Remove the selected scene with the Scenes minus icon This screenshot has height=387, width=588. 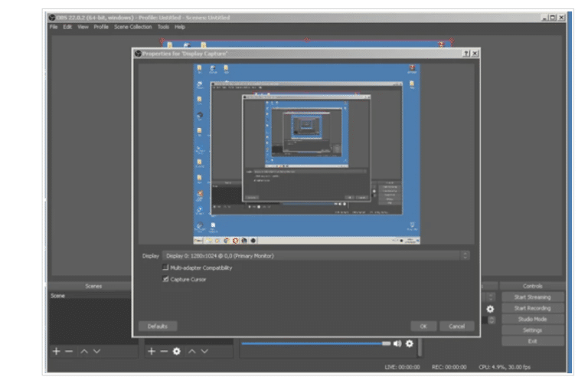(69, 351)
